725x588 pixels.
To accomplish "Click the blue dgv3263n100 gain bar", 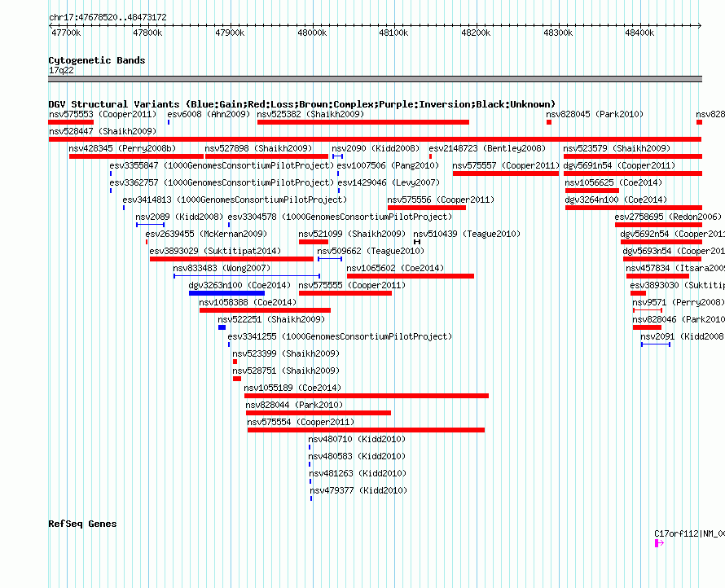I will [x=226, y=293].
